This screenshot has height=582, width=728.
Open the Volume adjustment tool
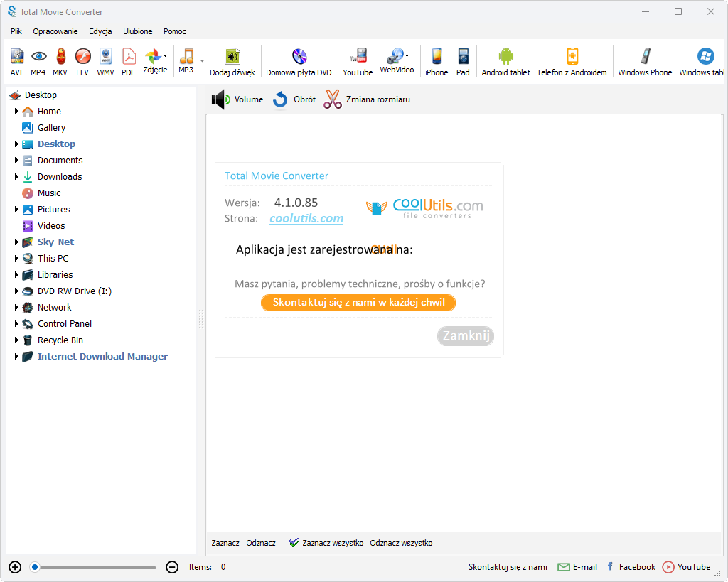[237, 99]
